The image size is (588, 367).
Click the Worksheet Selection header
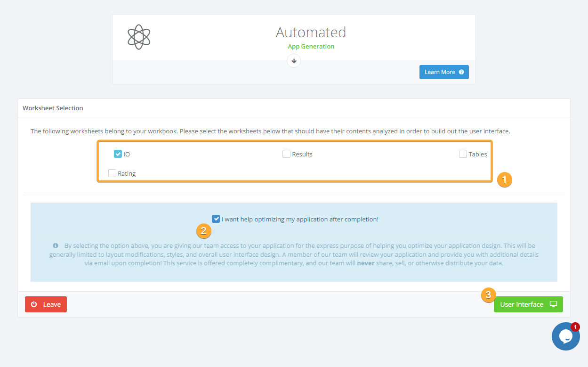[x=53, y=108]
